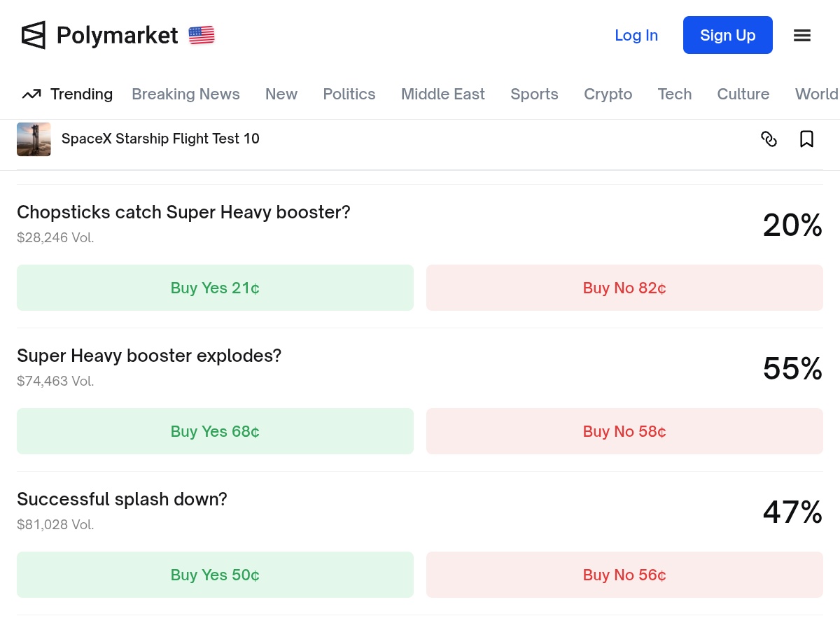This screenshot has height=630, width=840.
Task: Buy Yes 21¢ on Chopsticks catch
Action: 215,288
